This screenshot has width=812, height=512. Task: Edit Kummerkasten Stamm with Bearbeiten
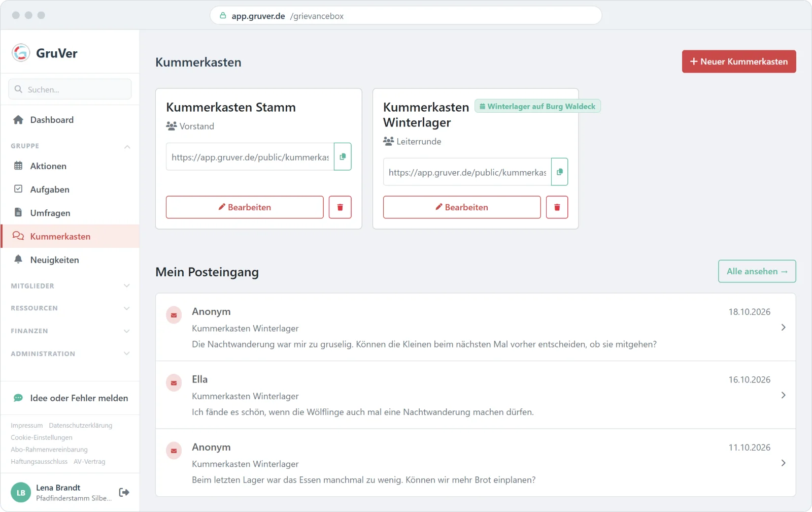click(245, 207)
